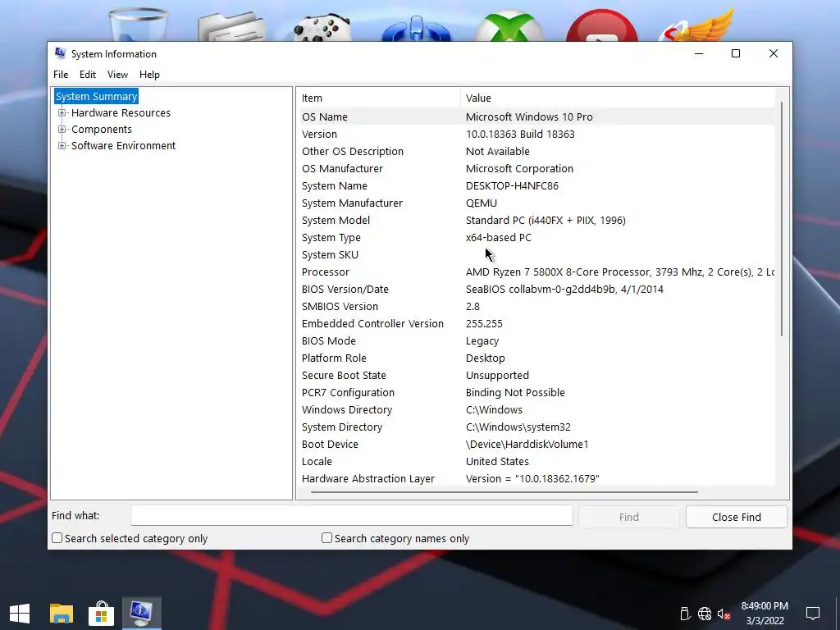Screen dimensions: 840x630
Task: Expand the Software Environment tree node
Action: [62, 146]
